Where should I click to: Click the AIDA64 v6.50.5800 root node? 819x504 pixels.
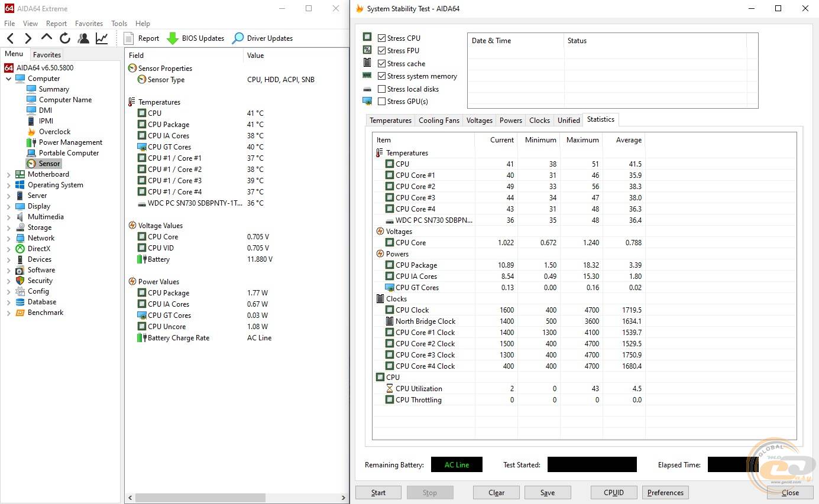(45, 68)
